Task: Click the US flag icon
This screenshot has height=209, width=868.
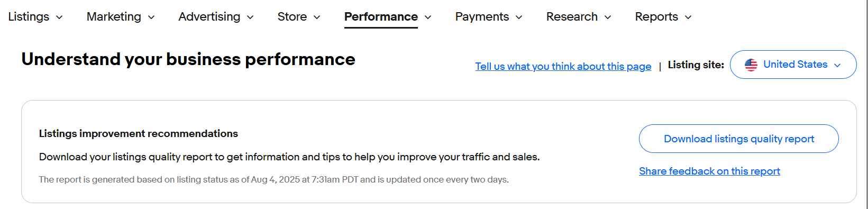Action: click(x=751, y=65)
